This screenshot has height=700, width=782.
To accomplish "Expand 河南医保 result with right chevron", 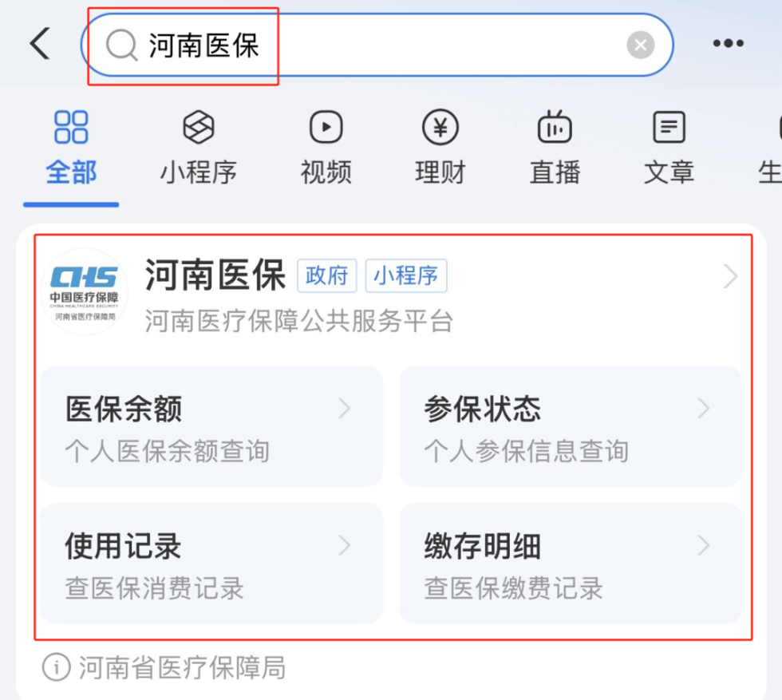I will [x=730, y=276].
